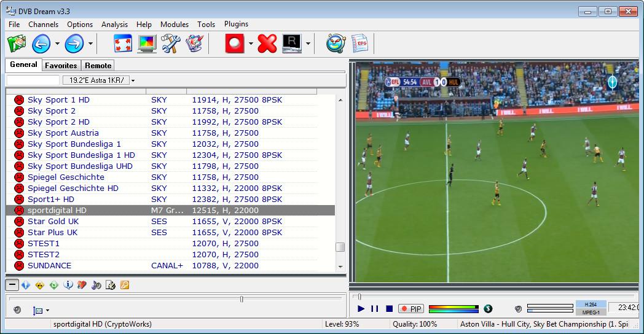644x334 pixels.
Task: Select the Star Gold UK channel
Action: (170, 222)
